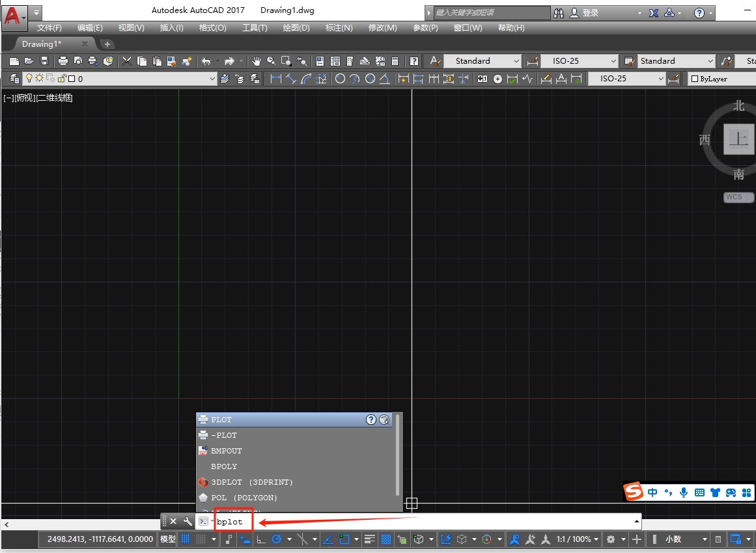
Task: Save the drawing with the floppy disk icon
Action: point(44,61)
